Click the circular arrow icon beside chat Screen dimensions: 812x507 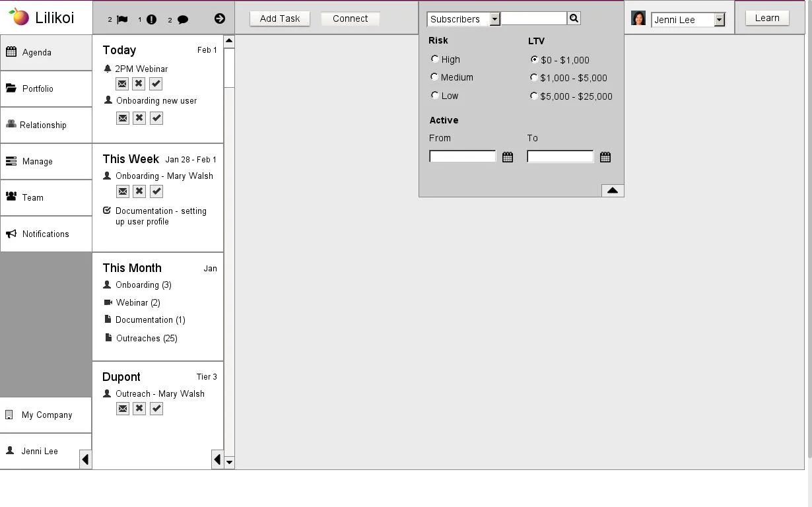(x=220, y=18)
